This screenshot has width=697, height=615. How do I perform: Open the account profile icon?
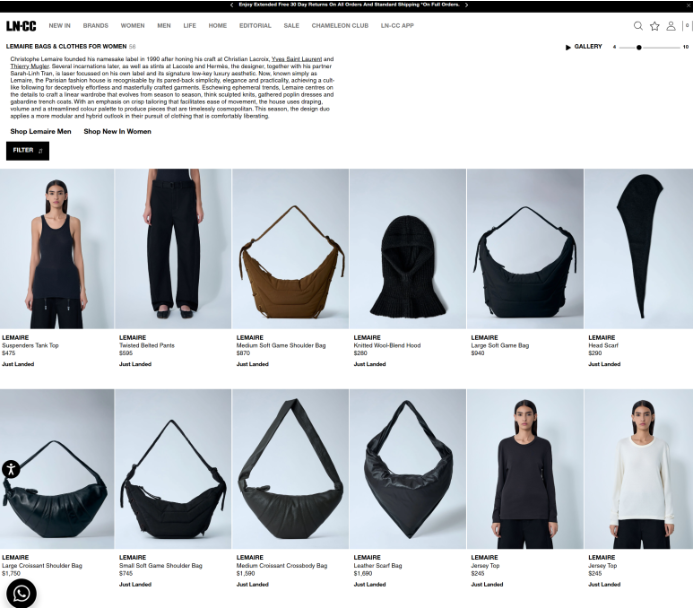coord(671,26)
